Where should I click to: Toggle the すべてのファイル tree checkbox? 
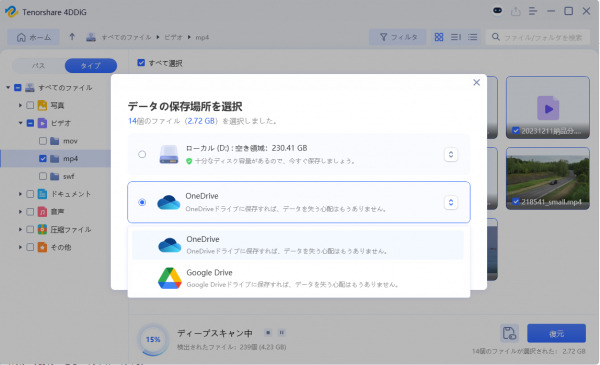tap(18, 88)
